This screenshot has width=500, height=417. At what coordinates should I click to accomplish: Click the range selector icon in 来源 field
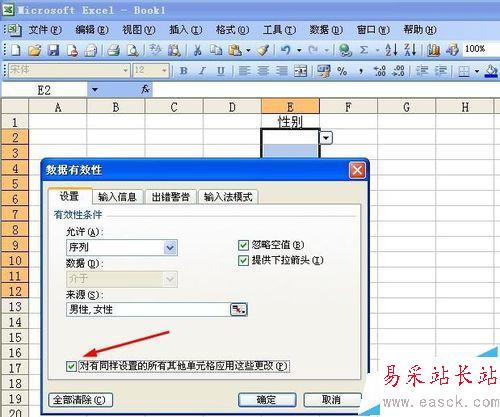point(238,310)
